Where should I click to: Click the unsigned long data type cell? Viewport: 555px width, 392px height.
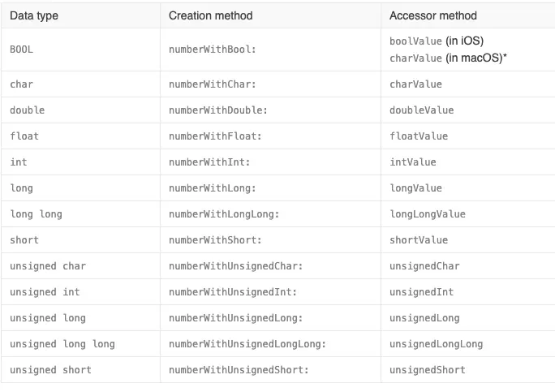coord(48,318)
